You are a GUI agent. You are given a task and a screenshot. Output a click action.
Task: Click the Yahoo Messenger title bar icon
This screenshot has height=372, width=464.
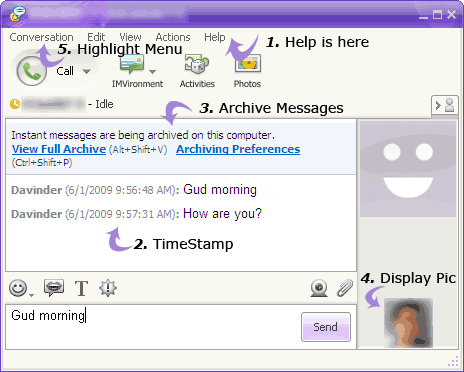pos(17,14)
